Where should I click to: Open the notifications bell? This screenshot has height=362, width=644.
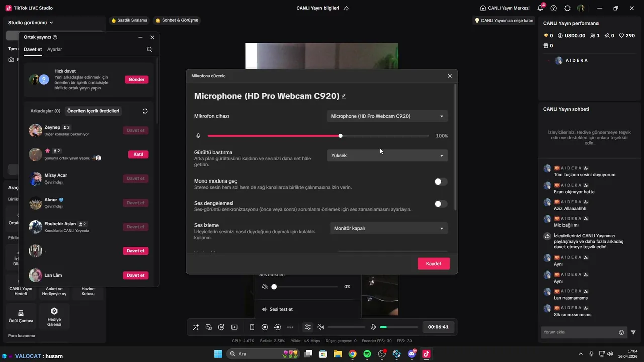(540, 8)
